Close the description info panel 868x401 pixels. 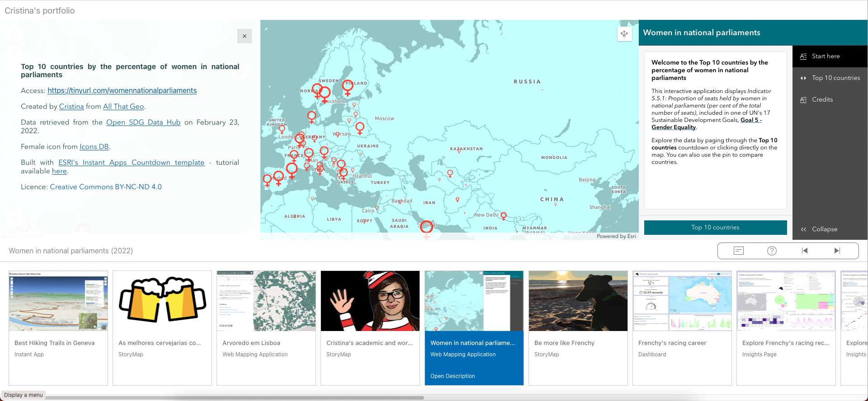click(x=244, y=36)
